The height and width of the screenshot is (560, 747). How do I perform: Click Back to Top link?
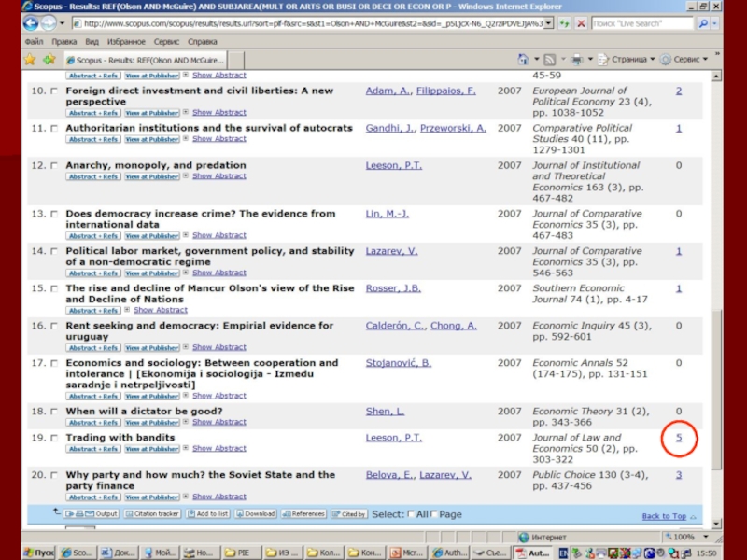click(664, 516)
